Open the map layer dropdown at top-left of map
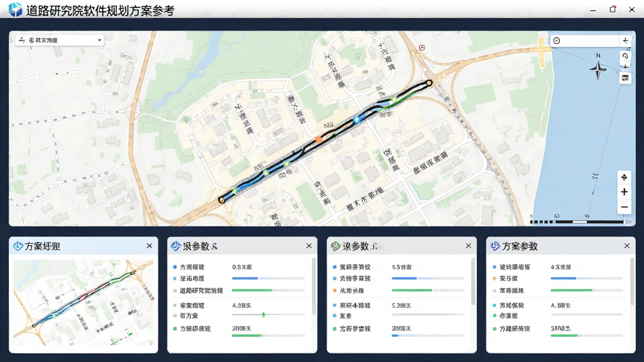This screenshot has width=644, height=362. 60,40
